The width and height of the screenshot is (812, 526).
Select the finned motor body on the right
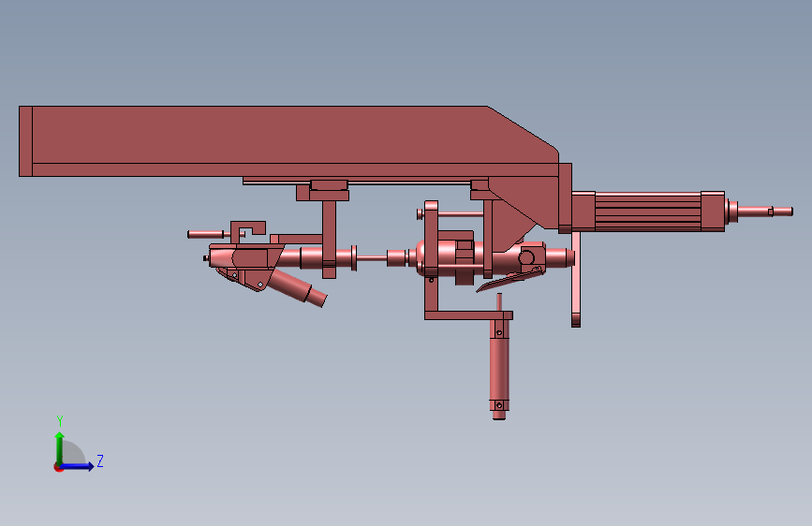[647, 212]
